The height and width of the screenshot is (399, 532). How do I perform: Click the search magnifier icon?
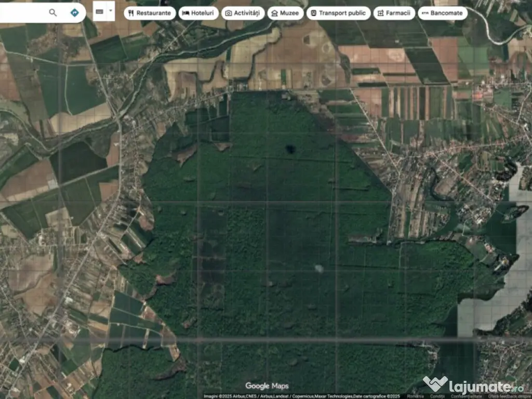(x=52, y=12)
